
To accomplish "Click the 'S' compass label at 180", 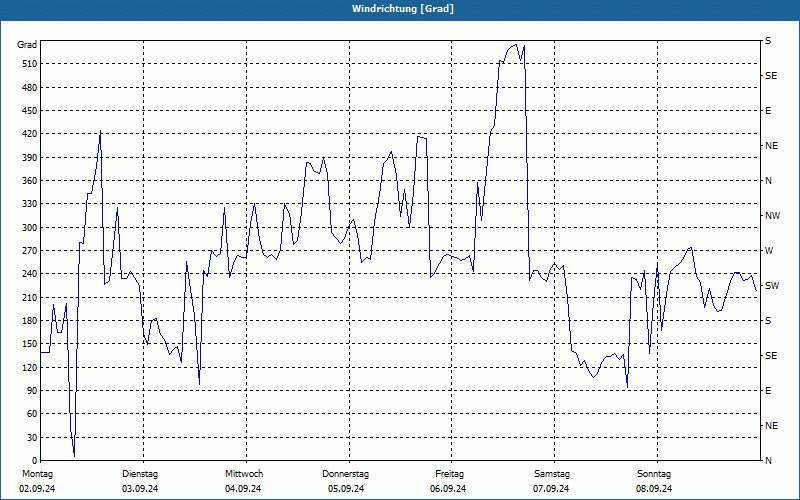I will point(768,321).
